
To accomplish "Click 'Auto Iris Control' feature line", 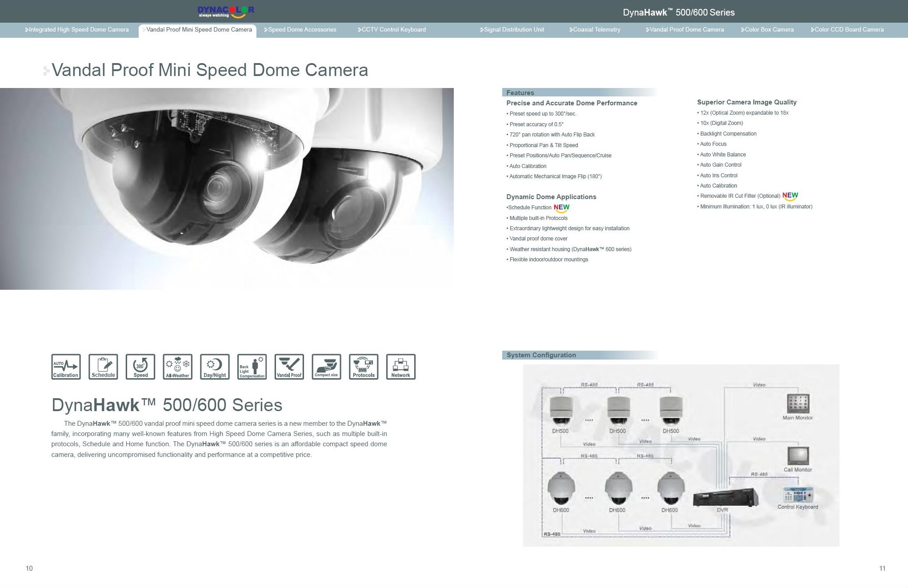I will 717,176.
